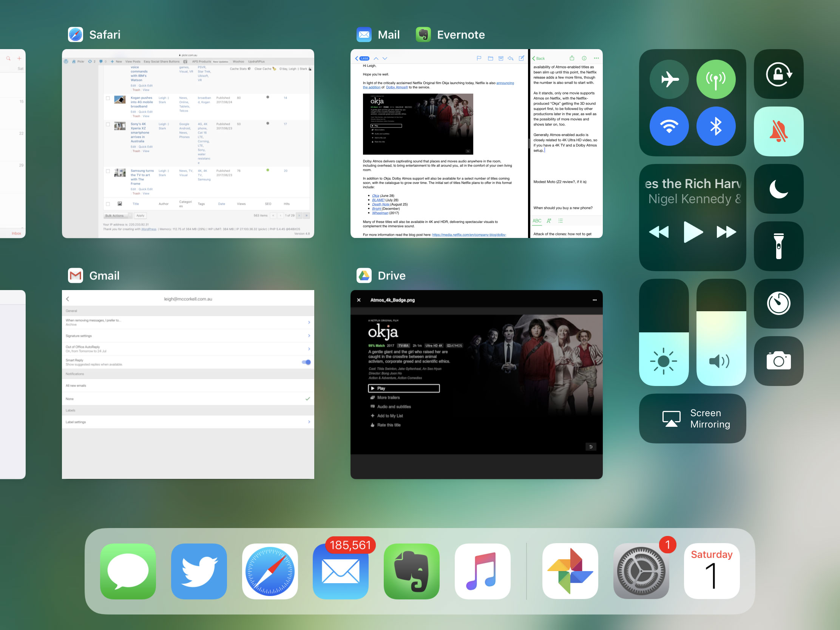This screenshot has width=840, height=630.
Task: Close the Atmos_4k_Badge.png preview in Drive
Action: 359,300
